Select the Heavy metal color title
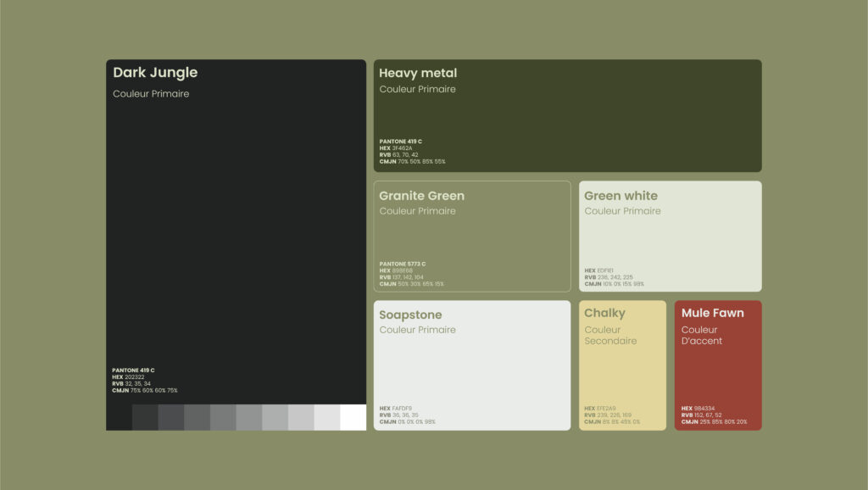Viewport: 868px width, 490px height. click(418, 74)
